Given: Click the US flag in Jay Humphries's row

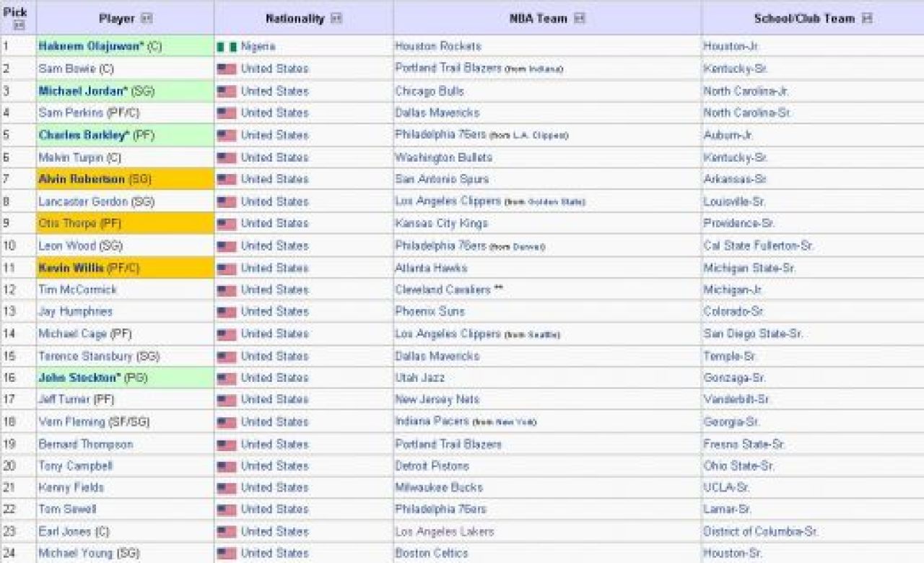Looking at the screenshot, I should (227, 313).
